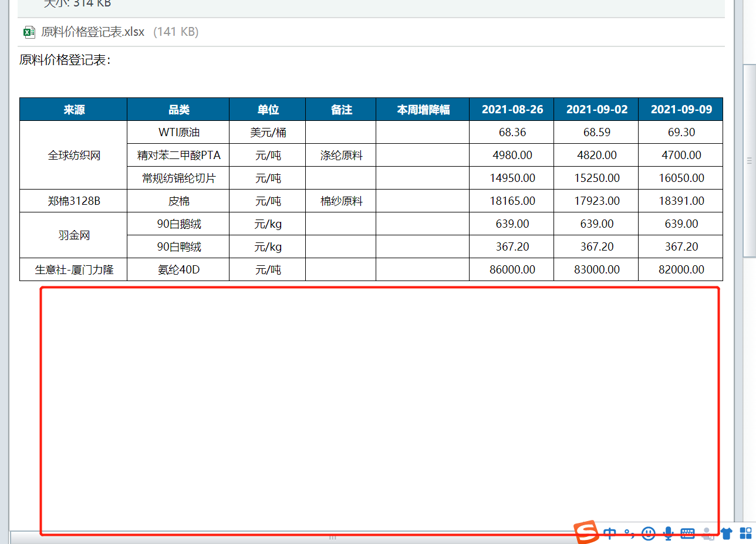This screenshot has width=756, height=544.
Task: Select the "品类" column header
Action: 178,110
